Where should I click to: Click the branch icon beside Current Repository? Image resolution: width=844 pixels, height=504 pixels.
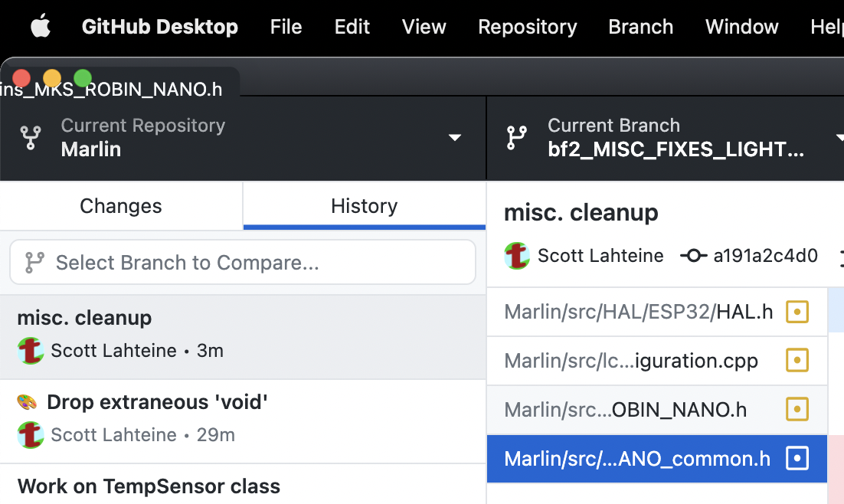point(31,138)
